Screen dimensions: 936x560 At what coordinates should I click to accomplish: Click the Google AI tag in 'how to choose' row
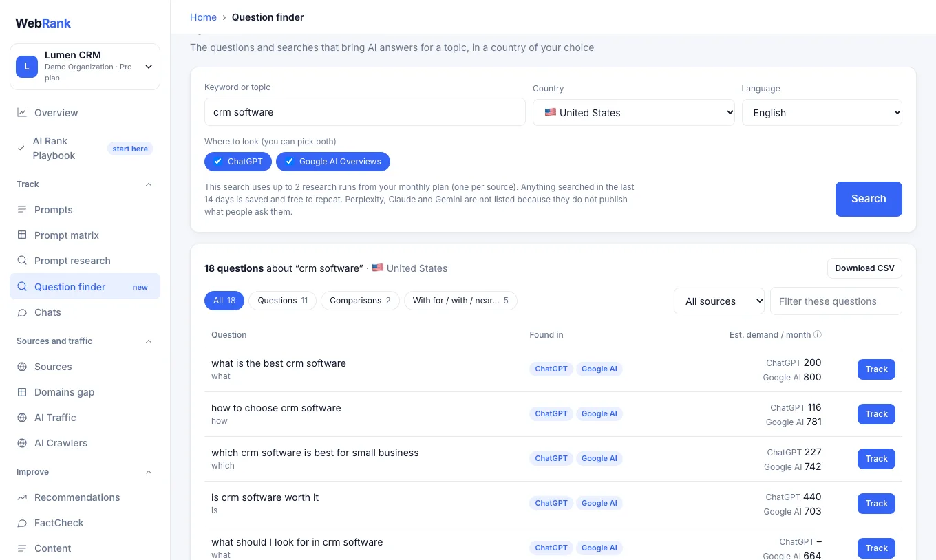[x=599, y=413]
